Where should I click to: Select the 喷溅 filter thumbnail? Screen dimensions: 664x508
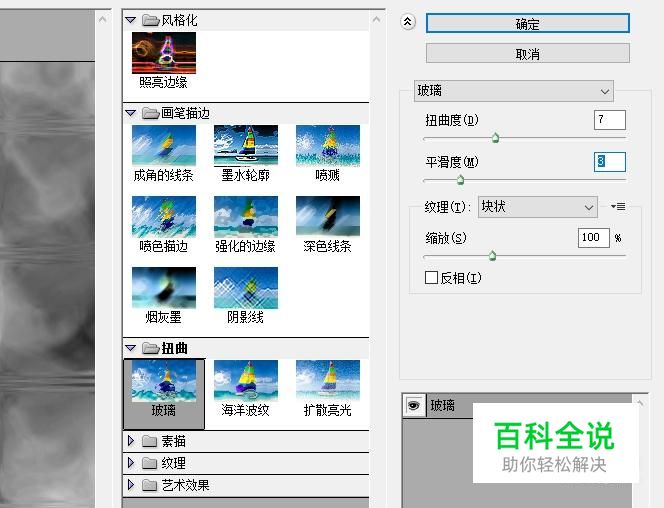pyautogui.click(x=328, y=145)
